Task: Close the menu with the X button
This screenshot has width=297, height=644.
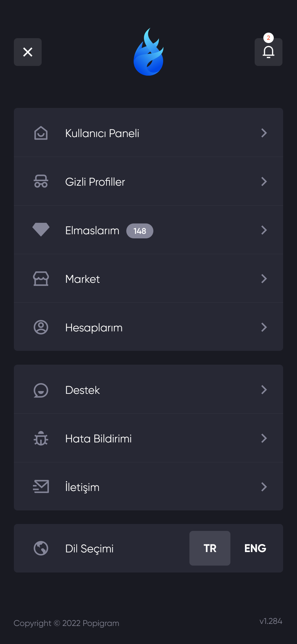Action: click(x=28, y=52)
